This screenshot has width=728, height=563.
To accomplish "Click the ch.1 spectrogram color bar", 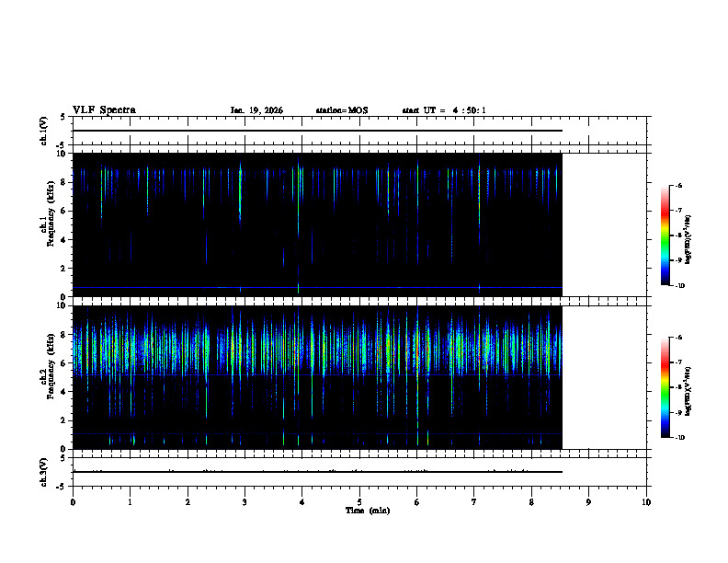I will (x=665, y=236).
